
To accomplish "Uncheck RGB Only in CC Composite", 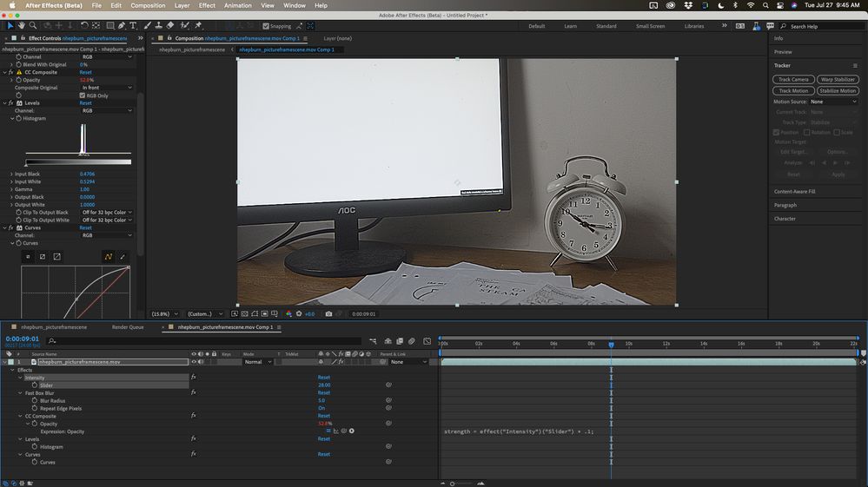I will pyautogui.click(x=83, y=95).
